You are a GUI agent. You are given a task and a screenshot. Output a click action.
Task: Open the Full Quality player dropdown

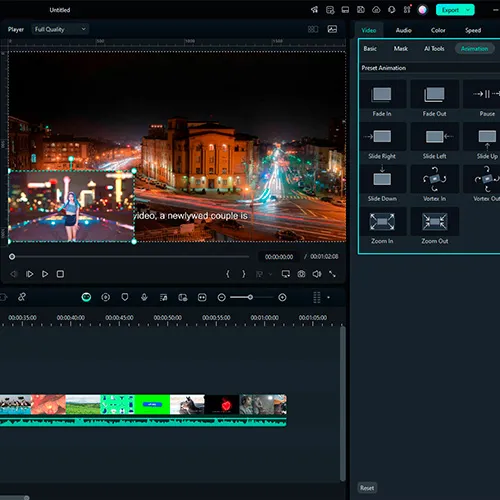click(x=60, y=29)
